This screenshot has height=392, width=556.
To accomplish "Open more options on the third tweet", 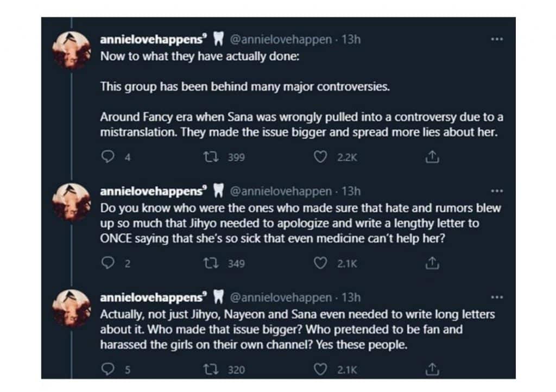I will click(x=496, y=298).
